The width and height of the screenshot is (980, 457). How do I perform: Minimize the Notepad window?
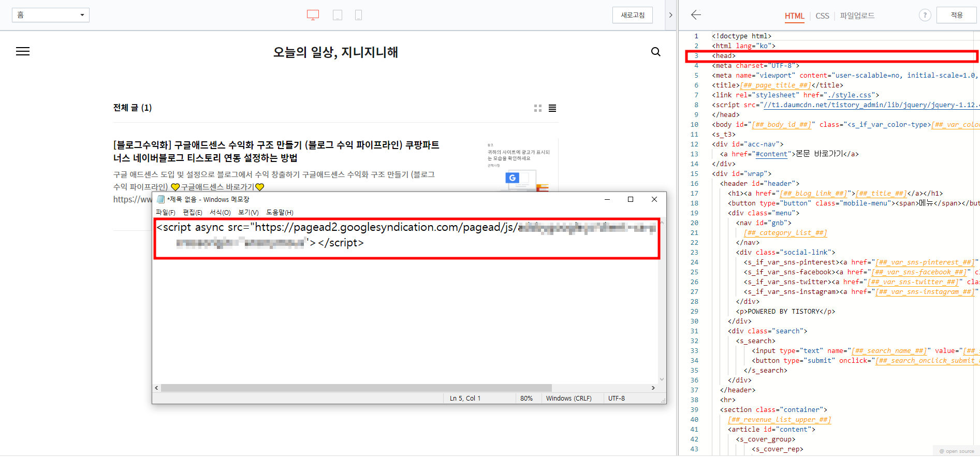pos(607,199)
